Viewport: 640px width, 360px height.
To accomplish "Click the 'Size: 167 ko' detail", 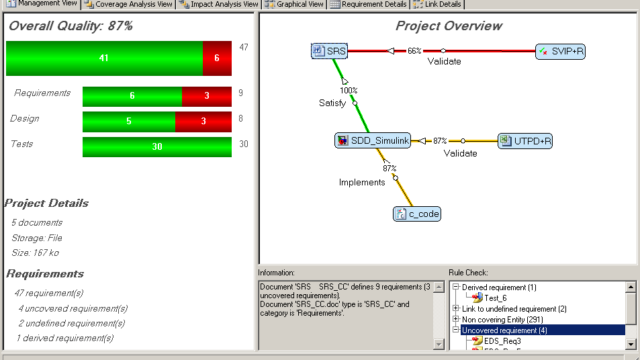I will (35, 253).
